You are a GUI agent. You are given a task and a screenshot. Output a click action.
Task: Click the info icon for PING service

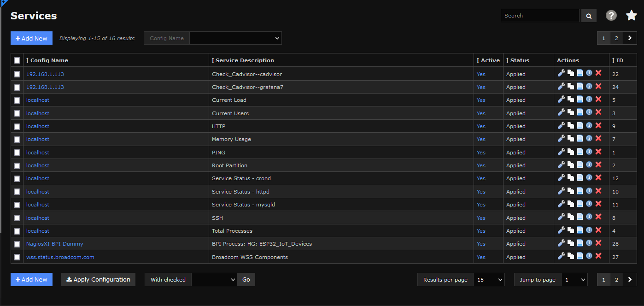(589, 152)
